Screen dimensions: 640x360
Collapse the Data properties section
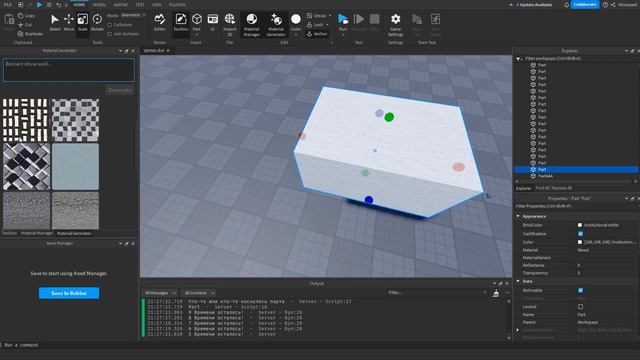coord(518,281)
